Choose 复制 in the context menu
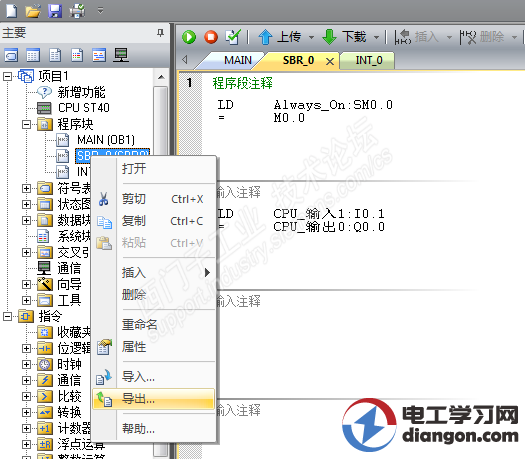The image size is (525, 459). pyautogui.click(x=154, y=221)
